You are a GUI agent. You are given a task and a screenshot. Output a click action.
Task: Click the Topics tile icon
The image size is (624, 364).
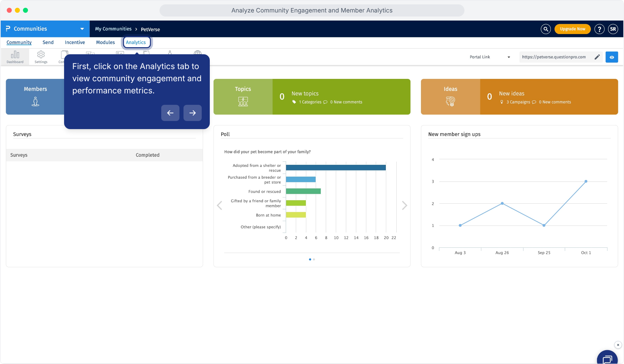click(x=243, y=101)
